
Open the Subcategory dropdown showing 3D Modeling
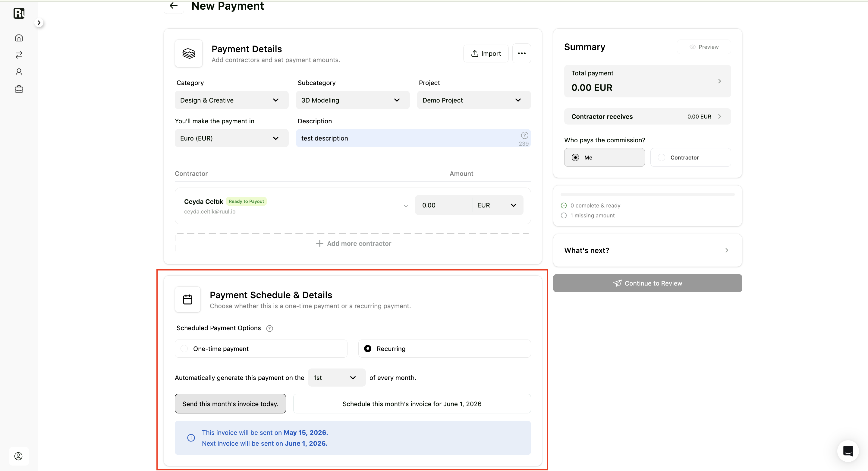tap(352, 100)
